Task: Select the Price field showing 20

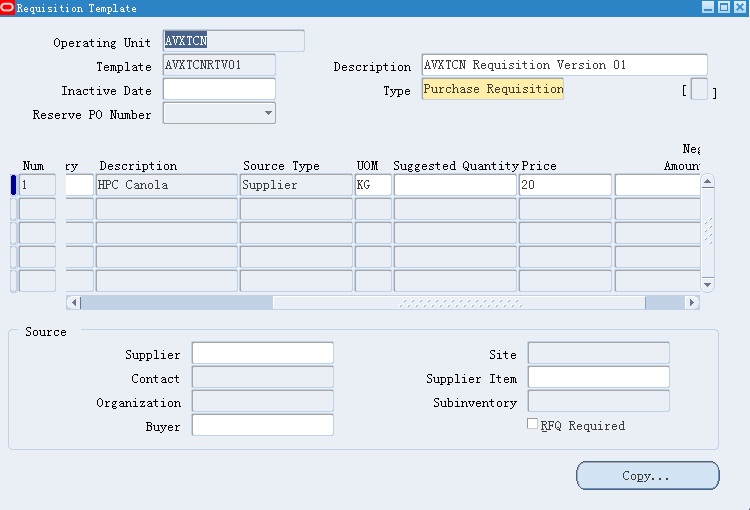Action: click(x=564, y=185)
